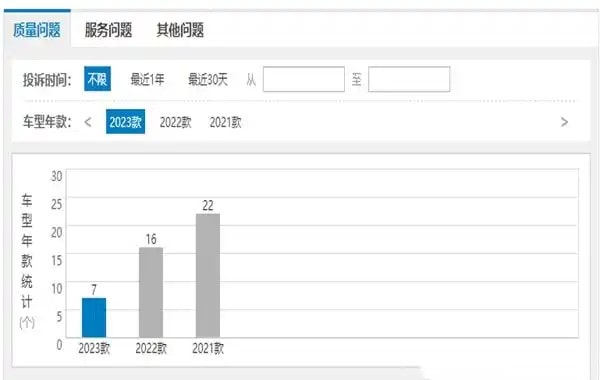Click the left arrow of model years
The height and width of the screenshot is (380, 600).
tap(88, 122)
